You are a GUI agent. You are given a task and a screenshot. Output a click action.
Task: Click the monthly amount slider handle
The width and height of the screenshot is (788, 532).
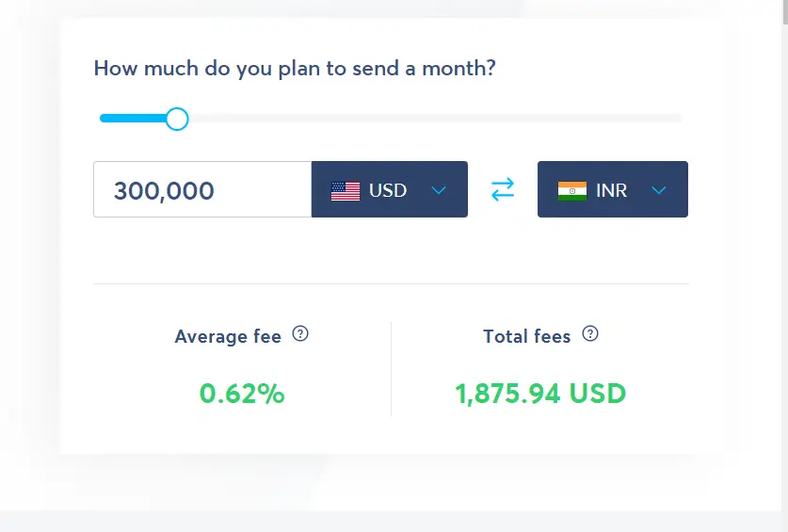177,120
